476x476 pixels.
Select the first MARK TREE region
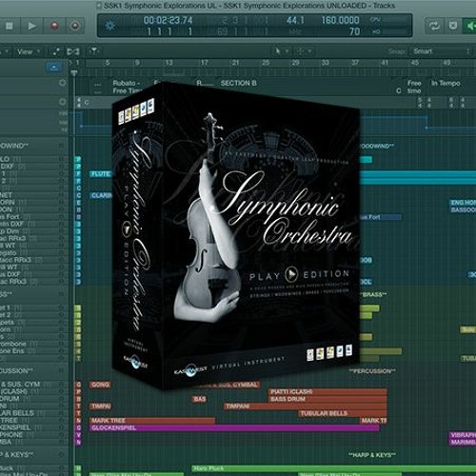152,421
